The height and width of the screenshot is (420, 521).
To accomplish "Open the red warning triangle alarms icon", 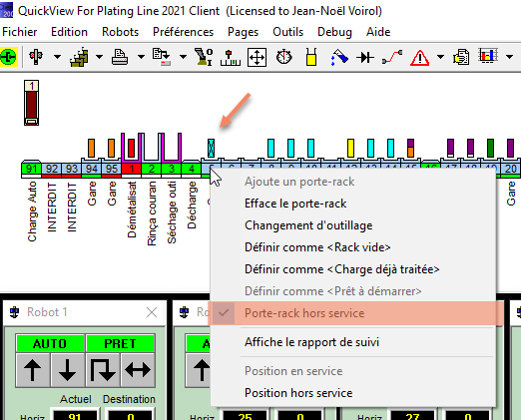I will [419, 58].
